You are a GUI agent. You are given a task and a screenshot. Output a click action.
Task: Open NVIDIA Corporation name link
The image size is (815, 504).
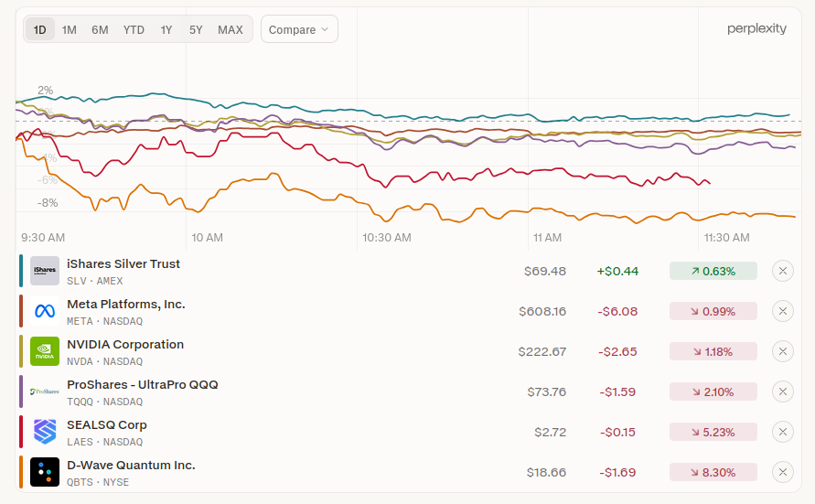click(125, 345)
